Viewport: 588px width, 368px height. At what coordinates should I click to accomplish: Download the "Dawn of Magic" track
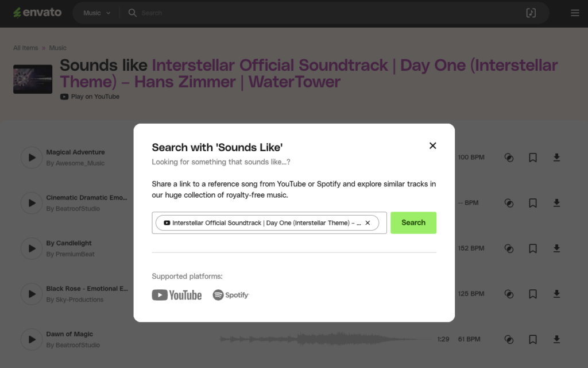556,339
